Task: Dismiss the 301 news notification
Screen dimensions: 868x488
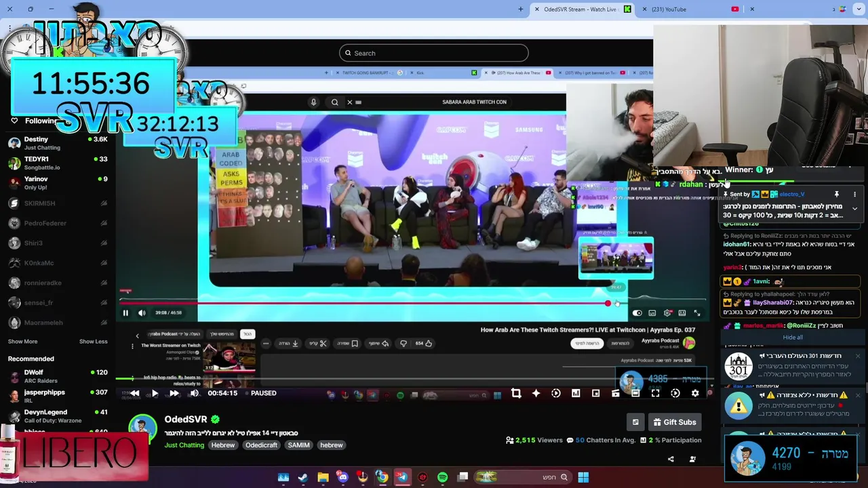Action: point(857,357)
